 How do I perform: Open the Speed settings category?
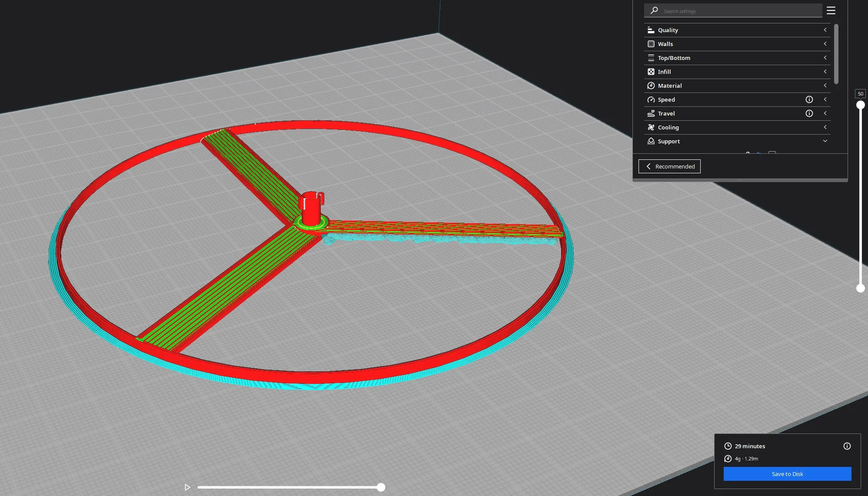point(666,99)
